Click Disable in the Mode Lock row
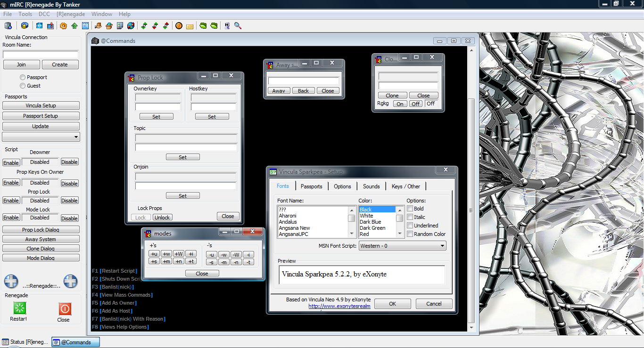 (x=69, y=218)
